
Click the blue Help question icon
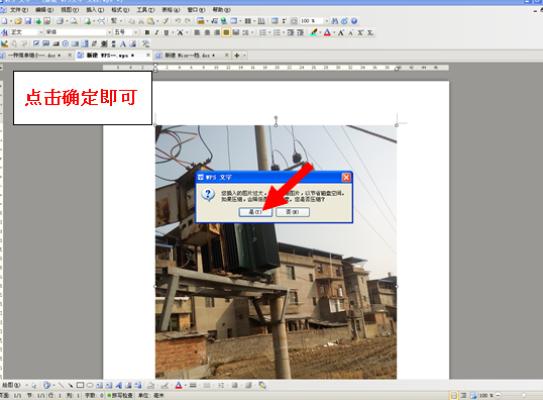point(354,21)
